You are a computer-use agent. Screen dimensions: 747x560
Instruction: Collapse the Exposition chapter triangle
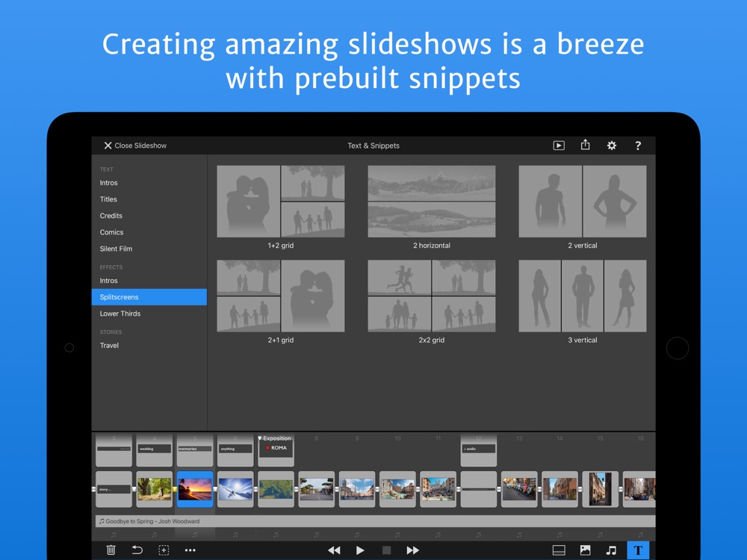[x=260, y=438]
